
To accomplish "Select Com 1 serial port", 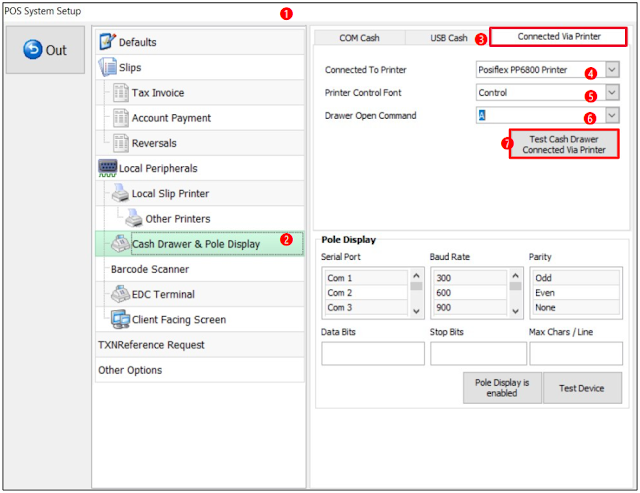I will [x=366, y=278].
